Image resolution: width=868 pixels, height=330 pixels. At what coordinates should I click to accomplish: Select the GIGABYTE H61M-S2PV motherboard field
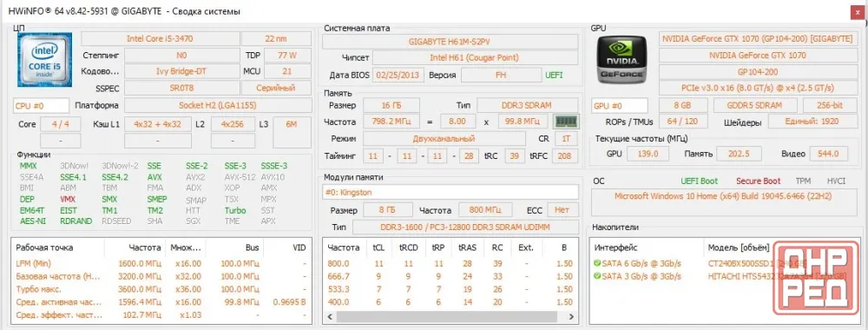pos(450,42)
